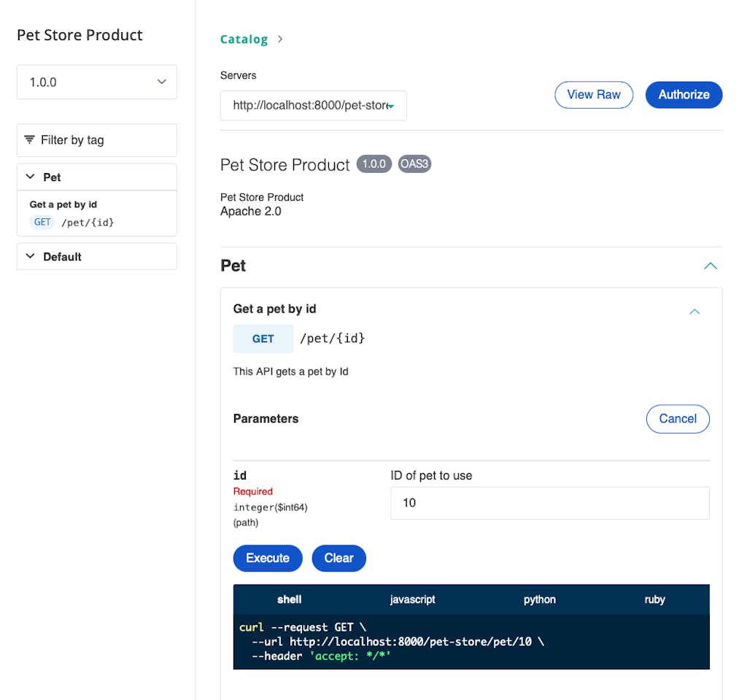Collapse the Pet section using teal chevron

[x=710, y=266]
